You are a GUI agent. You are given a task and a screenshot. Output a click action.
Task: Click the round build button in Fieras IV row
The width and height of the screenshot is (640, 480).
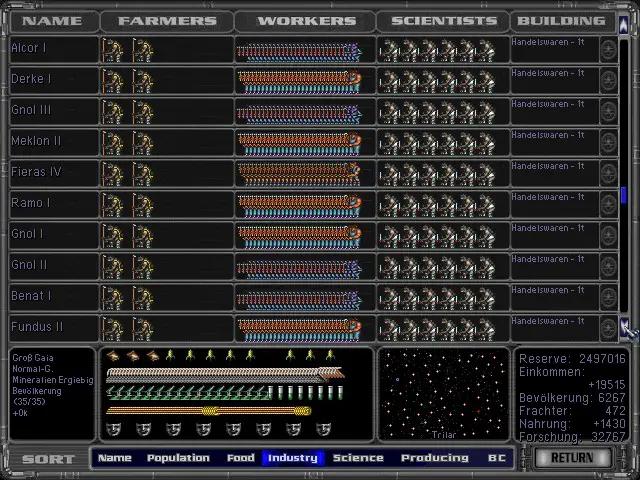(x=608, y=173)
